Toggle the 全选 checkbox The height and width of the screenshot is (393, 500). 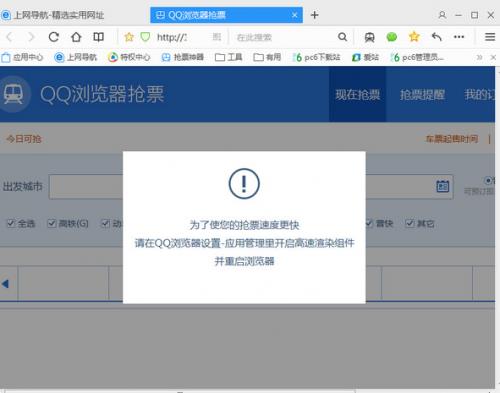tap(11, 223)
